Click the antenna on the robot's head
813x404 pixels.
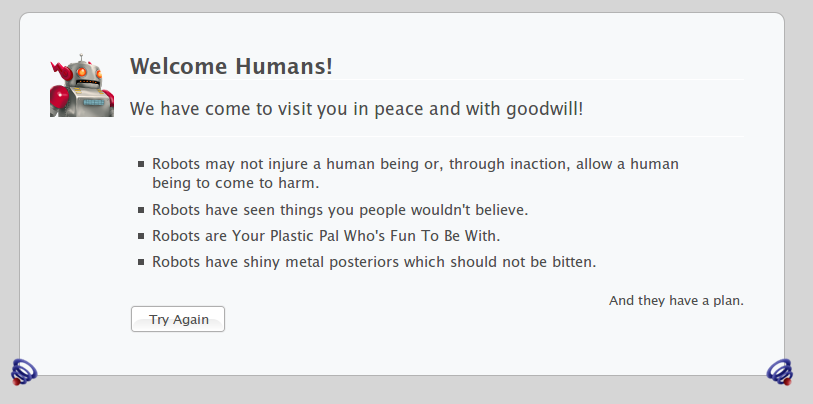(x=81, y=57)
